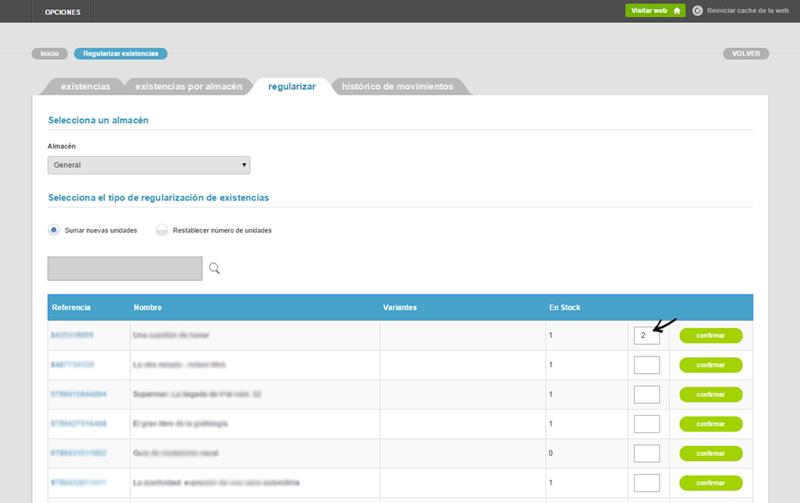Open the first product reference link
The width and height of the screenshot is (800, 503).
(72, 335)
